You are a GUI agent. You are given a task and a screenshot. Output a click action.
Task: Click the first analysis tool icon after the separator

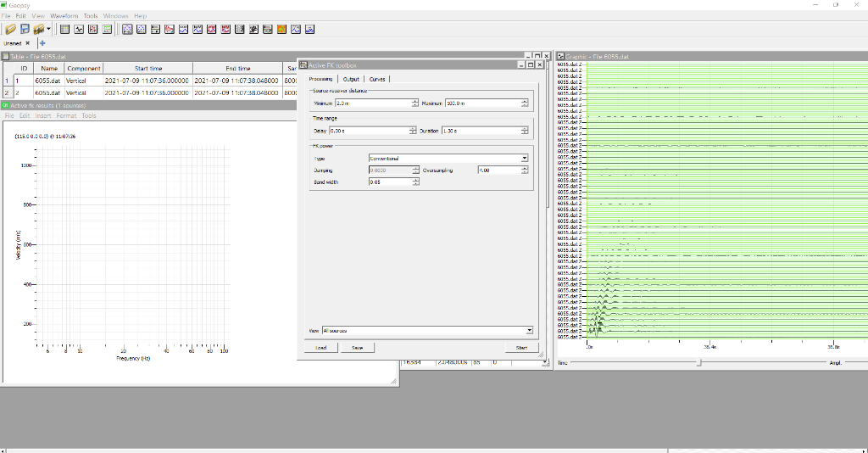[x=127, y=29]
